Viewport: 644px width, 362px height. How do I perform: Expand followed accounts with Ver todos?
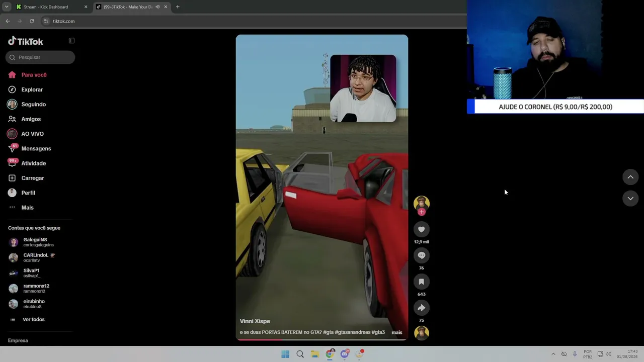pyautogui.click(x=33, y=319)
